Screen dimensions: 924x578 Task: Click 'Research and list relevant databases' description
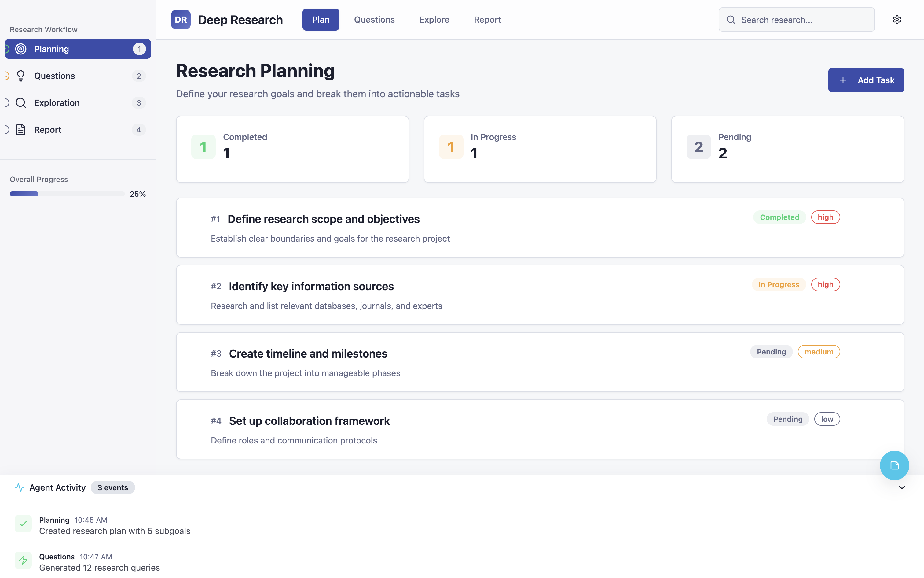326,306
